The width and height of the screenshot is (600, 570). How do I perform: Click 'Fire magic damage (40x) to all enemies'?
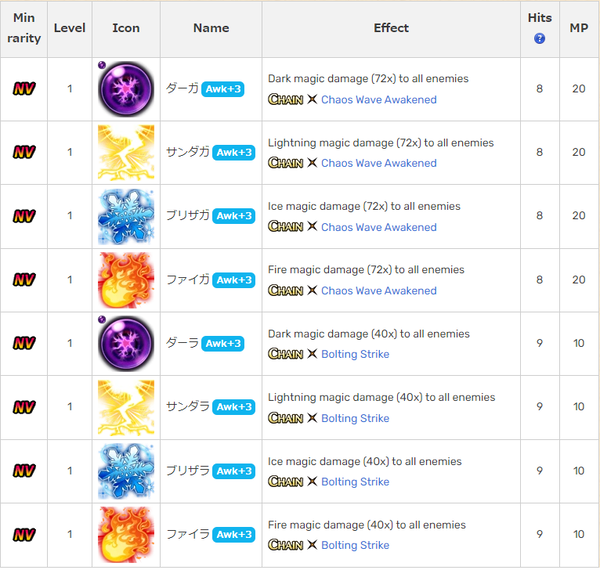pyautogui.click(x=367, y=525)
